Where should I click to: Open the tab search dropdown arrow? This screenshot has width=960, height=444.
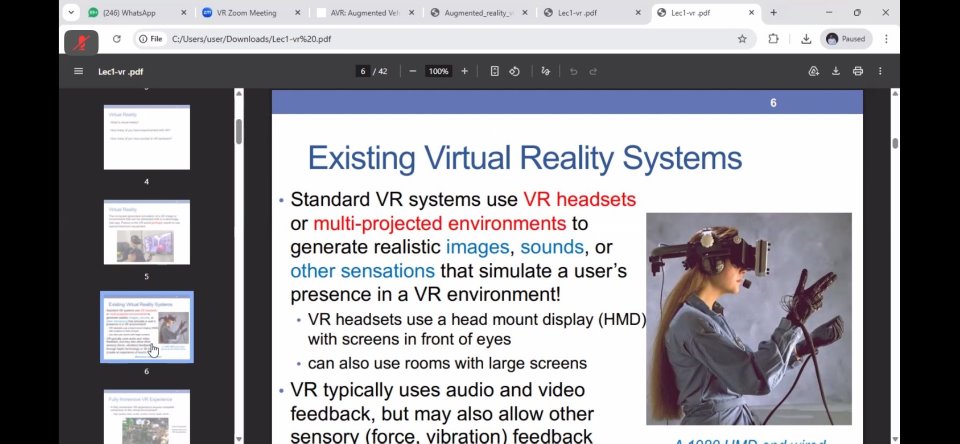point(71,13)
